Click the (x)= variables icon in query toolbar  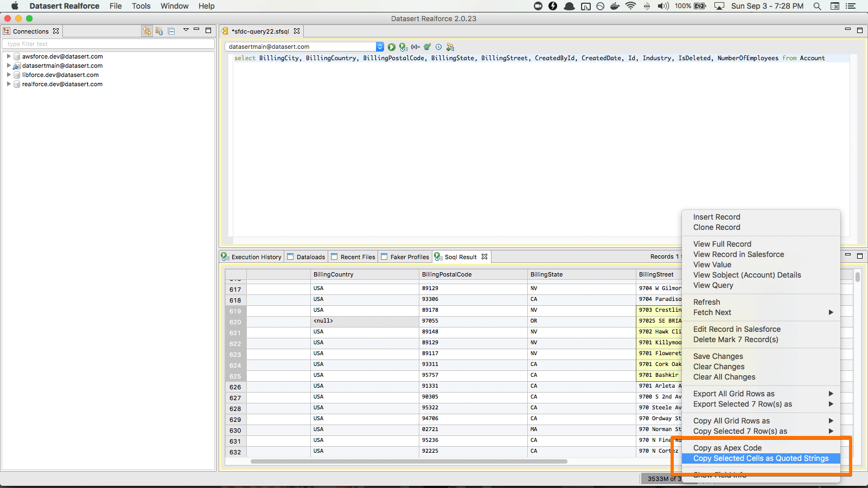416,47
